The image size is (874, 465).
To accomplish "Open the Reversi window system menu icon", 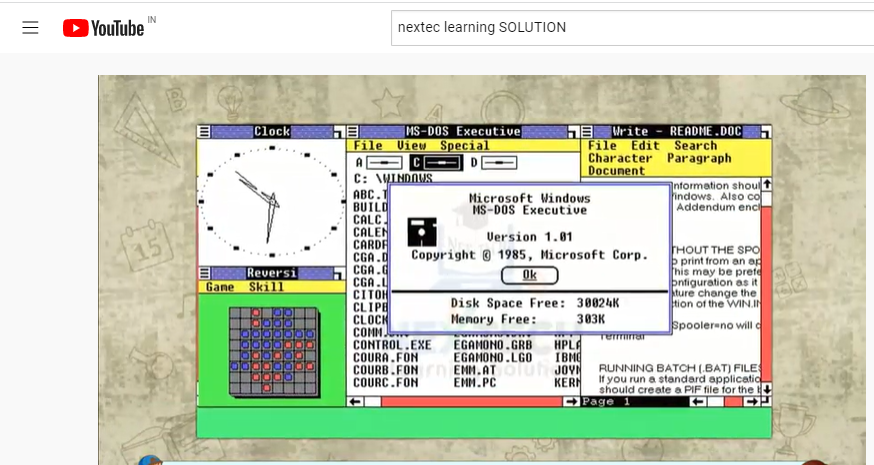I will pos(205,273).
